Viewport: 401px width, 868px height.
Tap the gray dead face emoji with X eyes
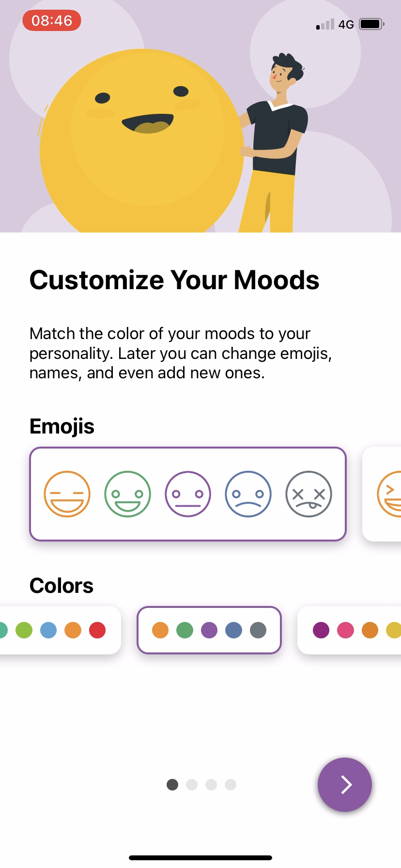pos(308,494)
